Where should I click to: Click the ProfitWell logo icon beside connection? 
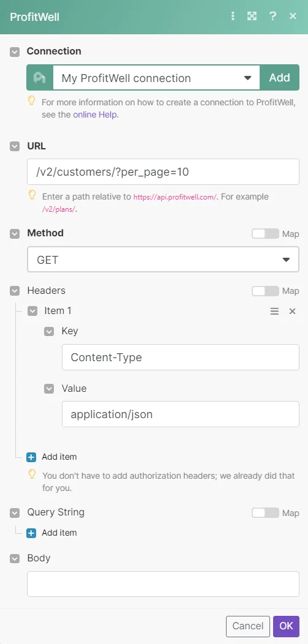pyautogui.click(x=40, y=78)
